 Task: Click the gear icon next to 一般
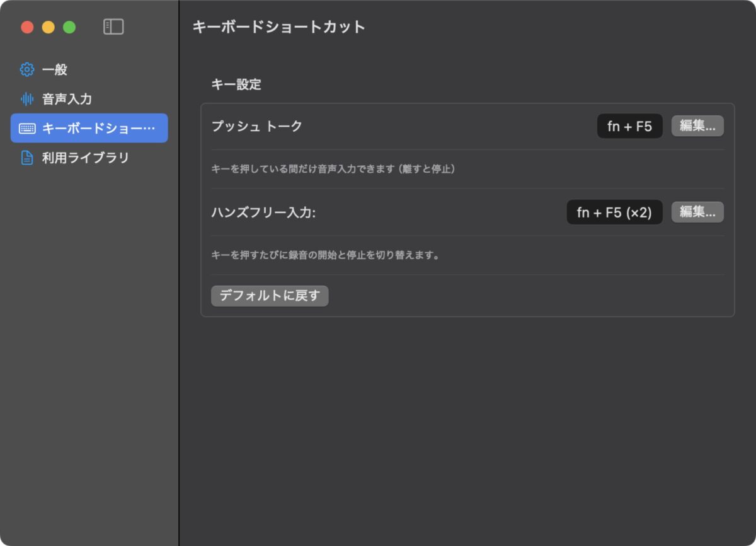27,69
